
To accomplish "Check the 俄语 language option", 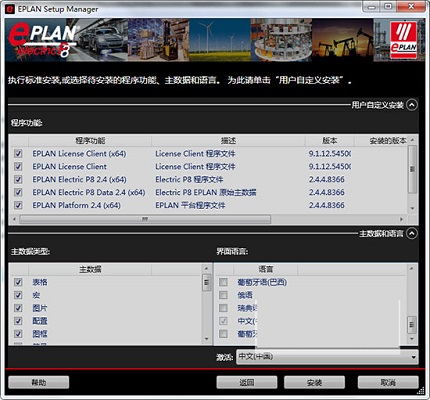I will (x=223, y=295).
